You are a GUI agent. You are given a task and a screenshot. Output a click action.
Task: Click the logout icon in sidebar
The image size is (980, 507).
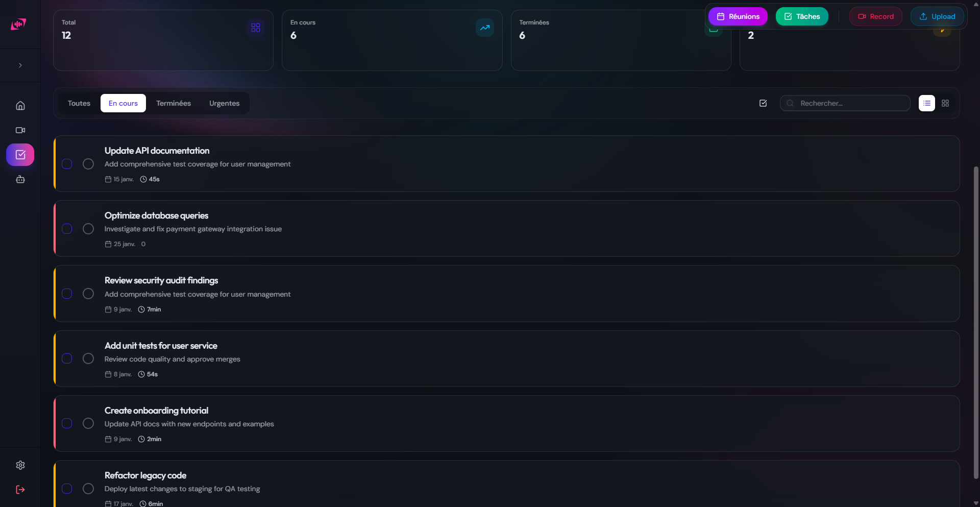pyautogui.click(x=20, y=490)
